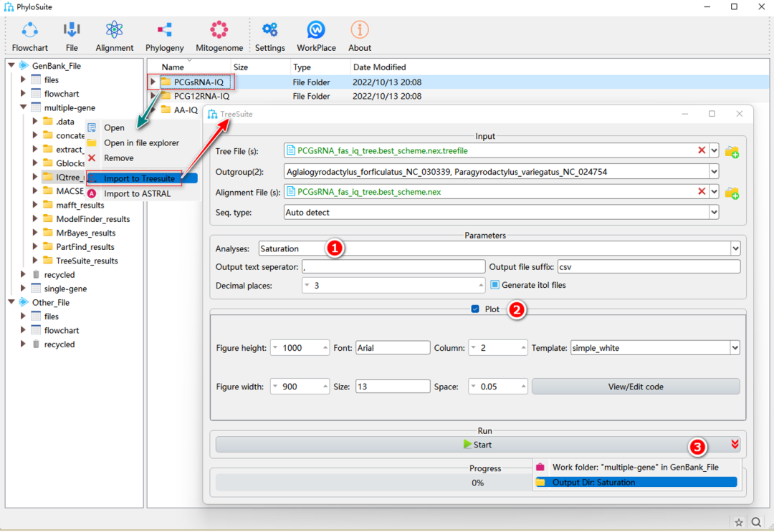Open the Settings gears icon
Screen dimensions: 774x532
click(269, 31)
